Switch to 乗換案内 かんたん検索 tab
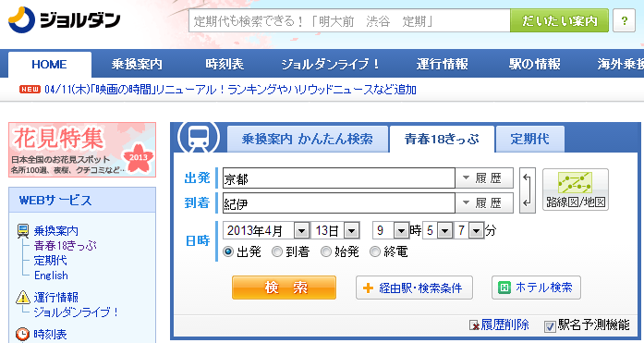Screen dimensions: 644x343 point(307,139)
